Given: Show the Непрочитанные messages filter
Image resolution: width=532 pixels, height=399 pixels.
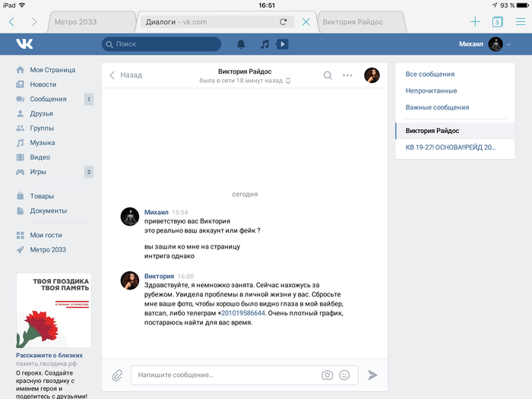Looking at the screenshot, I should click(431, 90).
